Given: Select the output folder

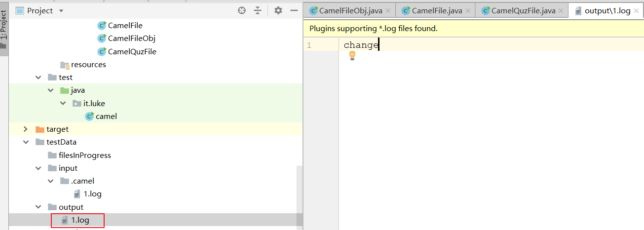Looking at the screenshot, I should point(71,207).
